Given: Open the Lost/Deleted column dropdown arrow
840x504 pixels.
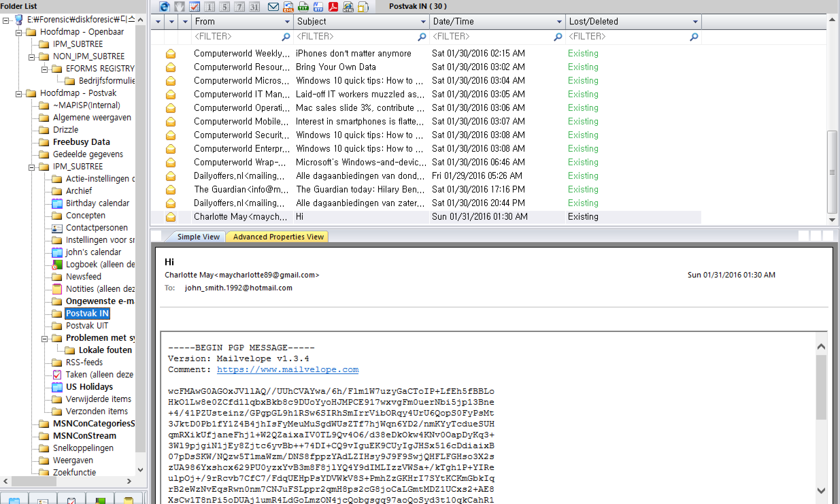Looking at the screenshot, I should point(695,22).
